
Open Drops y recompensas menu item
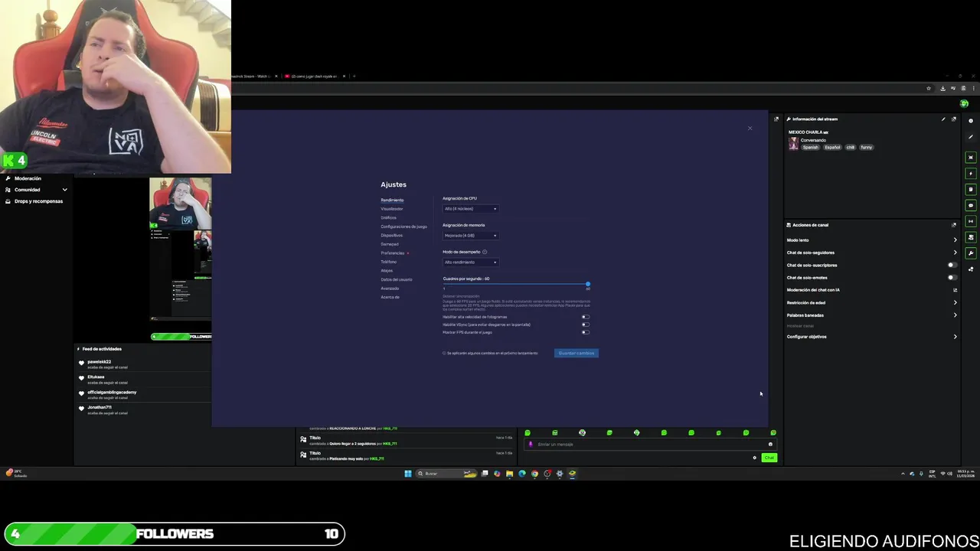[x=38, y=201]
